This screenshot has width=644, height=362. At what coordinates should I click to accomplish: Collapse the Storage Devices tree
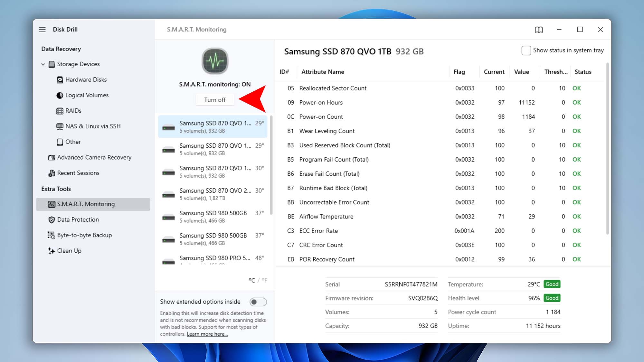43,64
